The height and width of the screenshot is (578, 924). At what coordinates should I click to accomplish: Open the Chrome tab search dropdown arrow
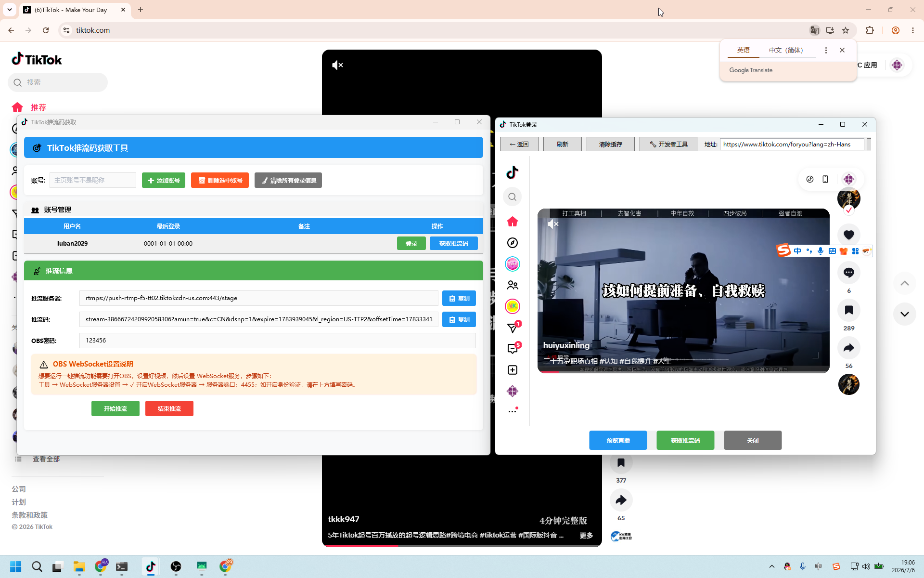(x=9, y=10)
